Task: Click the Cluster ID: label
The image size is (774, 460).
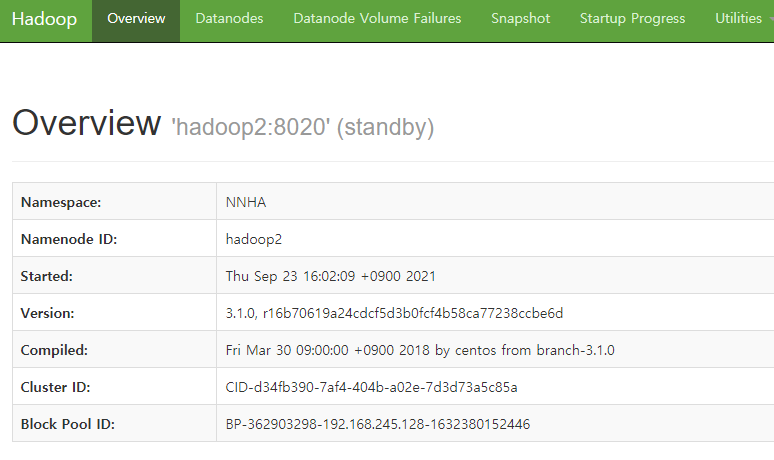Action: pos(55,387)
